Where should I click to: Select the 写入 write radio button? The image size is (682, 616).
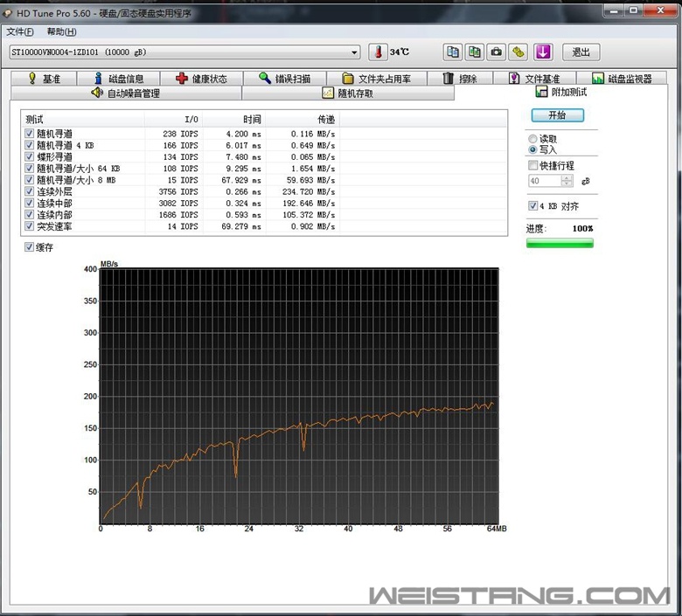click(x=532, y=149)
